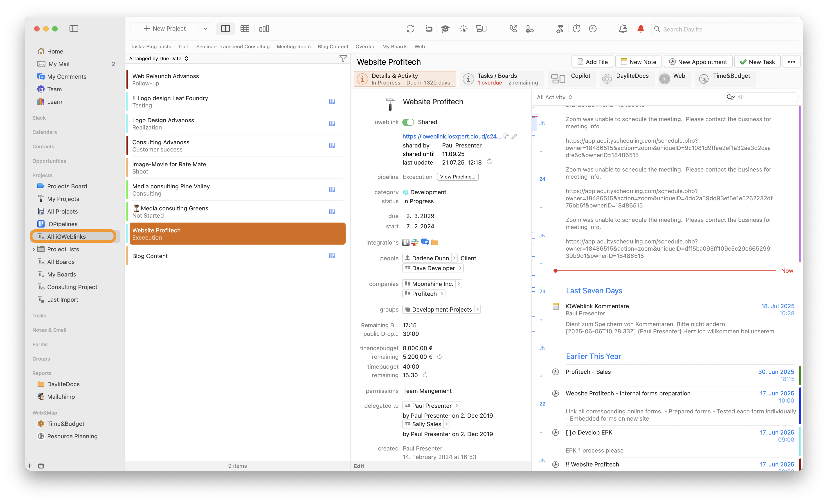828x504 pixels.
Task: Create a New Note
Action: click(639, 62)
